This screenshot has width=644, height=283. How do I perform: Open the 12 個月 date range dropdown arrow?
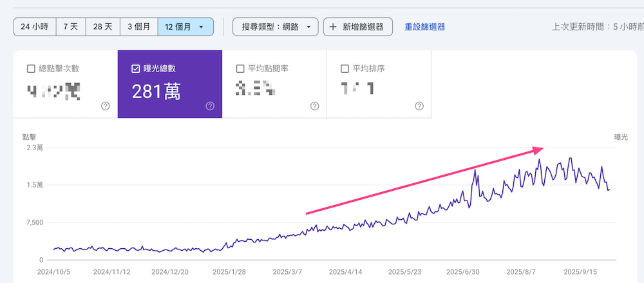pos(202,27)
